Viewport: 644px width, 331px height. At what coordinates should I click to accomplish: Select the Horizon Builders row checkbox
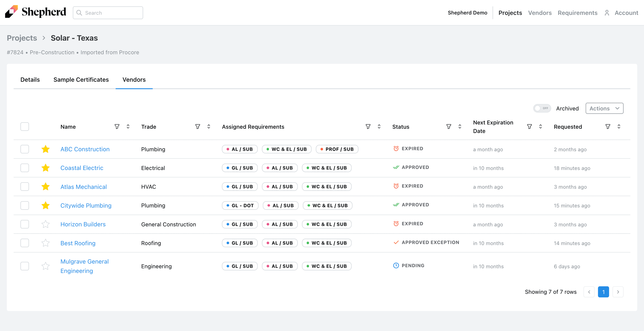click(25, 224)
